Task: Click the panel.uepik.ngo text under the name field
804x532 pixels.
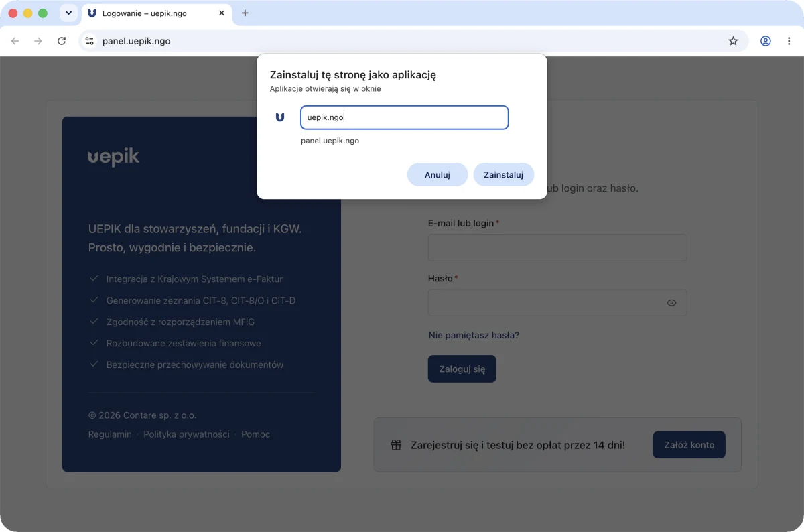Action: 330,141
